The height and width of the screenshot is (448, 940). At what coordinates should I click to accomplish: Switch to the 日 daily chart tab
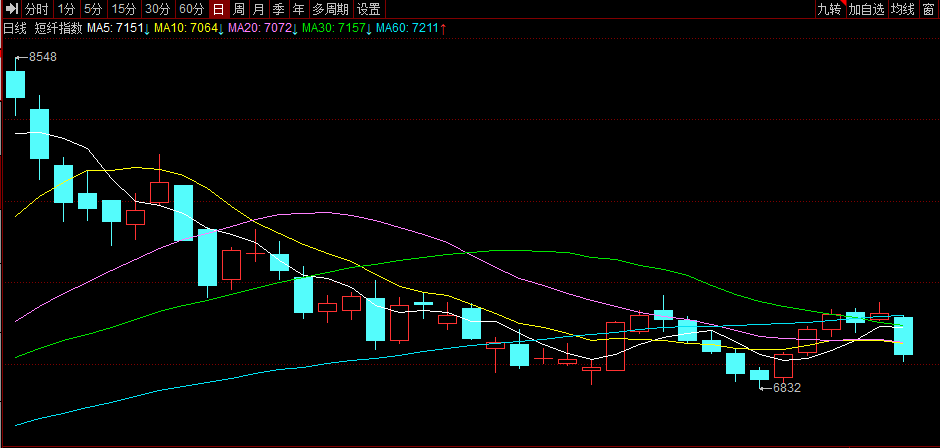click(219, 9)
